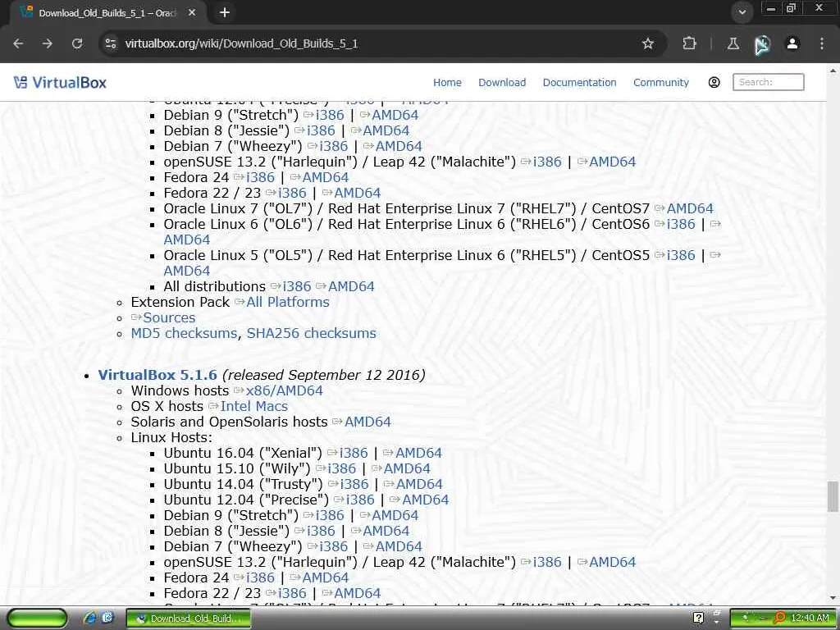Open site information icon in address bar
Screen dimensions: 840x630
[x=111, y=43]
